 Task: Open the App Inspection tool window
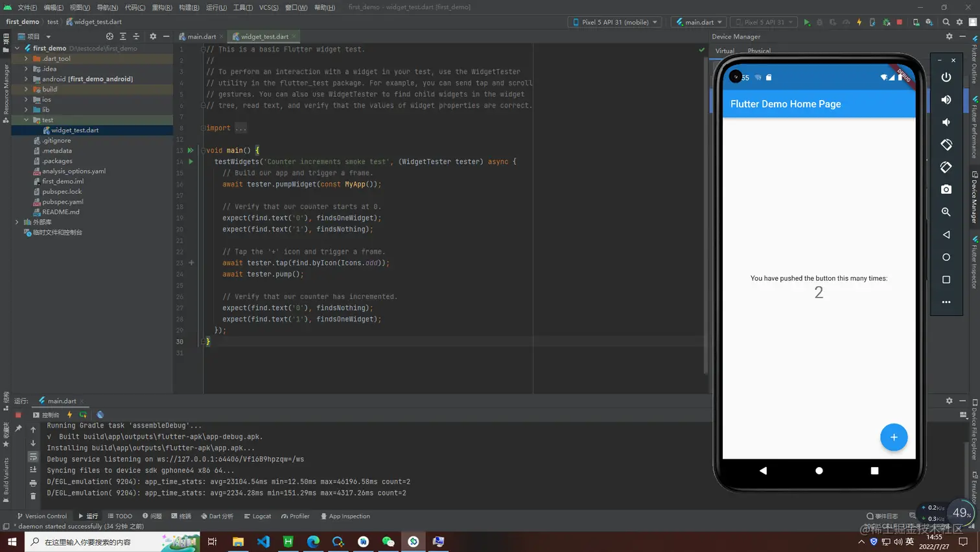345,516
